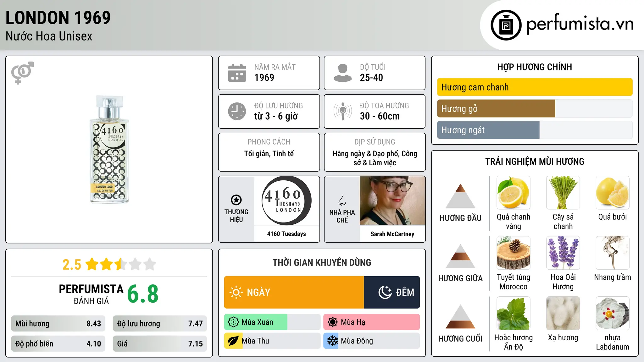This screenshot has height=362, width=644.
Task: Click the Mùi hương 8.43 score row
Action: click(x=58, y=324)
